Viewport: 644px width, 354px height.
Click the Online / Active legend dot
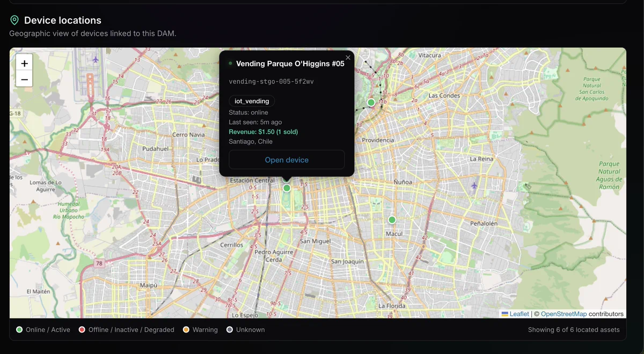pos(19,329)
